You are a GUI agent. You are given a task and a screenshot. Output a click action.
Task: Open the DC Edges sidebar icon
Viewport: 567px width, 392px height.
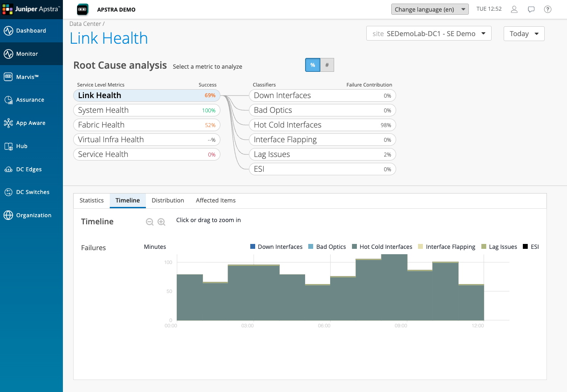(x=8, y=169)
